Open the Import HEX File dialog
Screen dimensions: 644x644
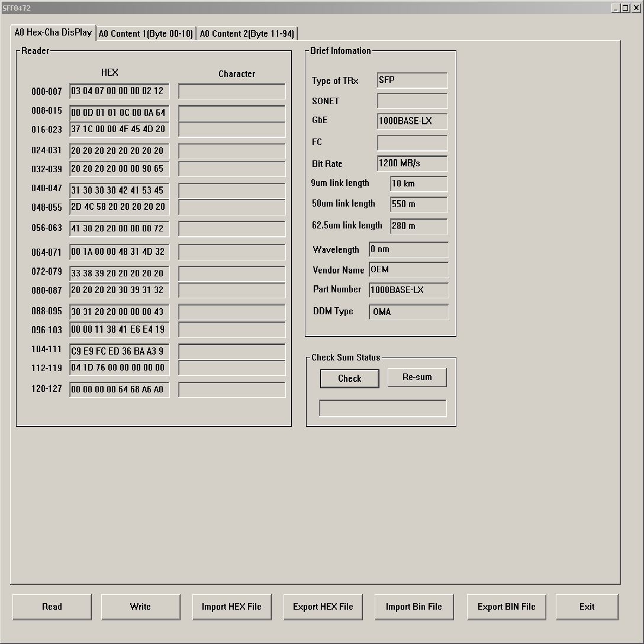(x=231, y=607)
